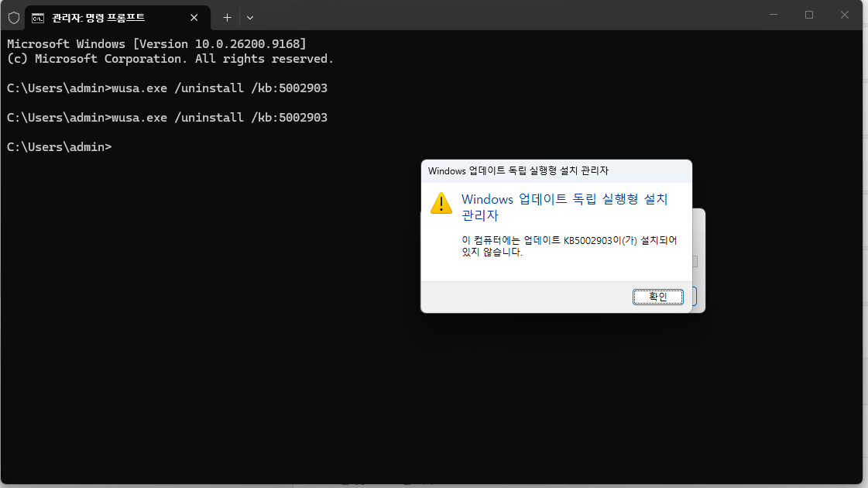Click the dialog title bar text

pyautogui.click(x=518, y=170)
